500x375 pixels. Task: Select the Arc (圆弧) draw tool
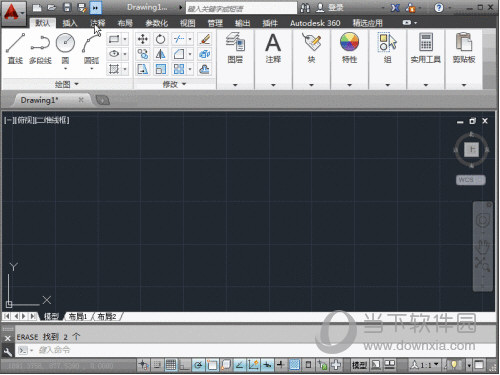point(91,48)
